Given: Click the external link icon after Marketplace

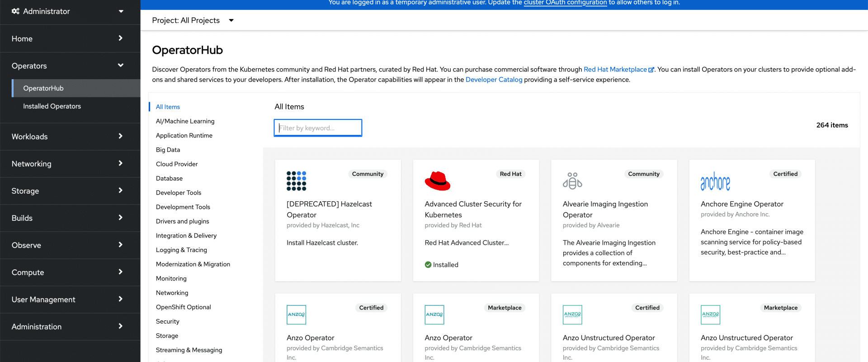Looking at the screenshot, I should [x=651, y=70].
